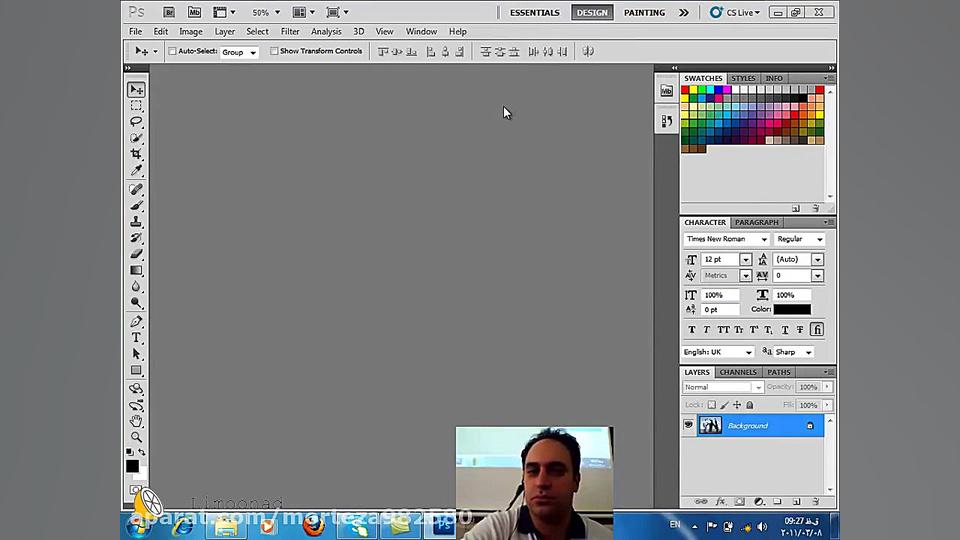Select the Blur tool
The height and width of the screenshot is (540, 960).
point(136,286)
